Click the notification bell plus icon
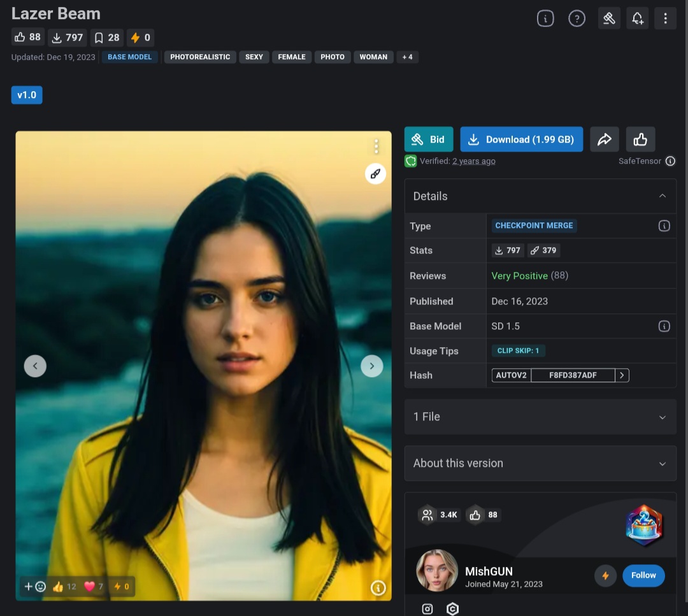Viewport: 688px width, 616px height. [x=637, y=18]
